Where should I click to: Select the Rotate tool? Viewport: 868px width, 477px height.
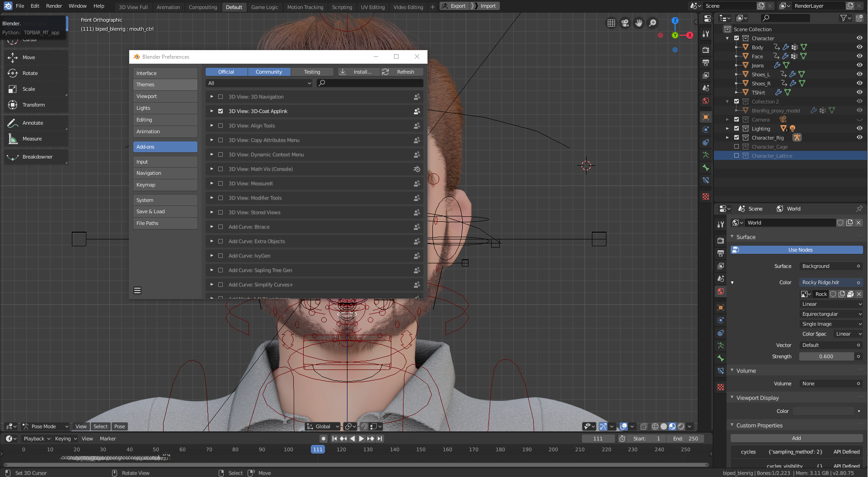36,73
